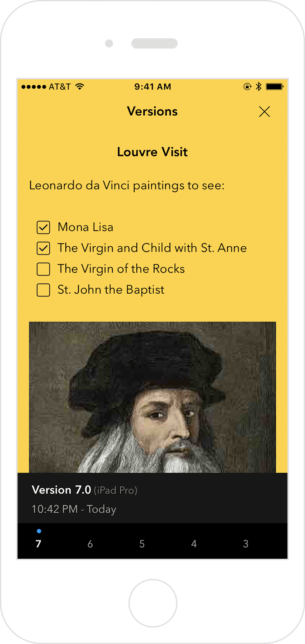Viewport: 305px width, 644px height.
Task: Check the St. John the Baptist box
Action: click(x=43, y=290)
